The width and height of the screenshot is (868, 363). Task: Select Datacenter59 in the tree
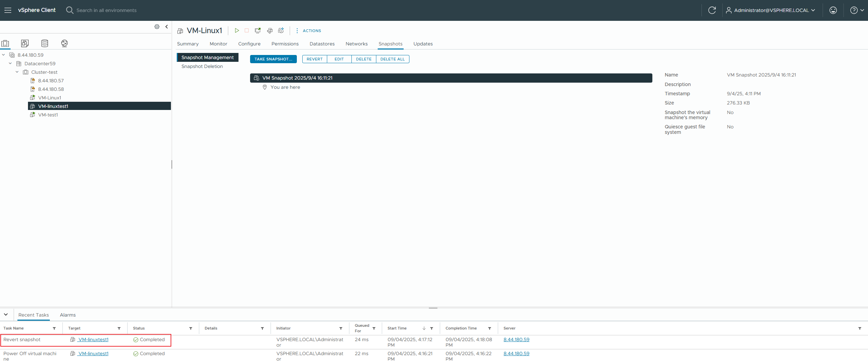[x=40, y=64]
